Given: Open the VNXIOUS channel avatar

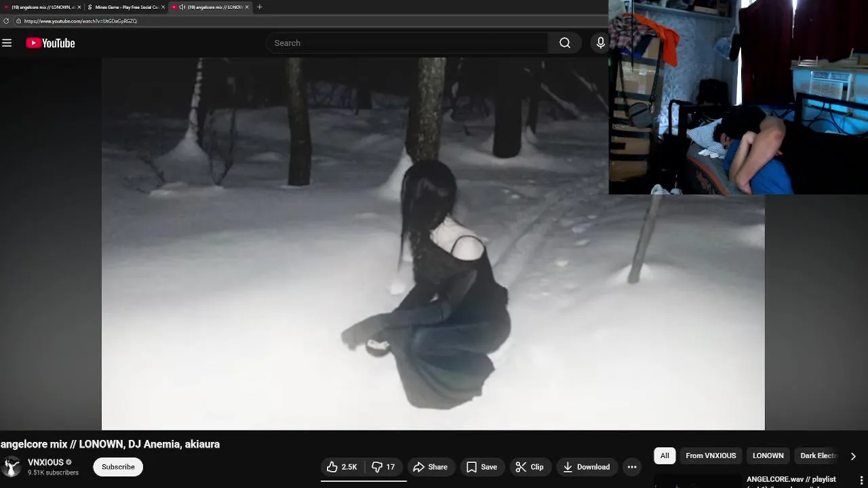Looking at the screenshot, I should (x=12, y=467).
